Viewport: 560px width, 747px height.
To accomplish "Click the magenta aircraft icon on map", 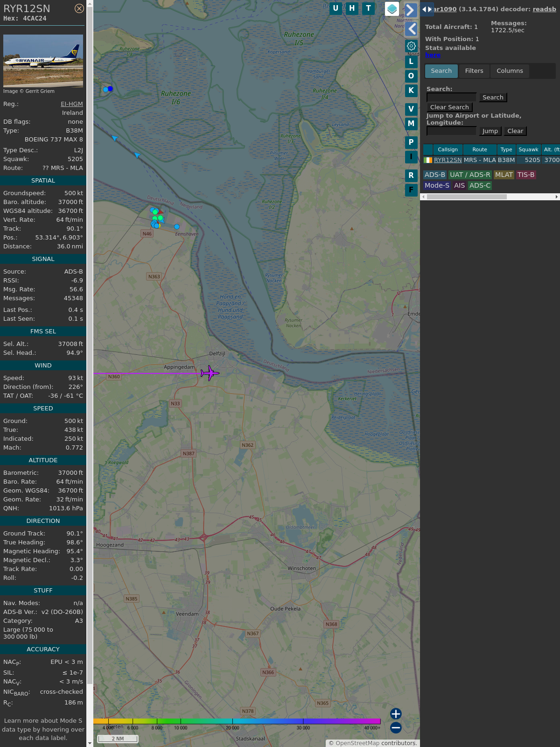I will [210, 373].
